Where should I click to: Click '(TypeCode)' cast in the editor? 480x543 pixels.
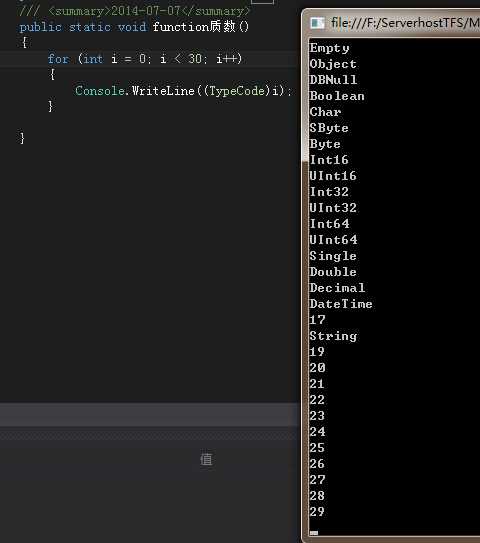[237, 91]
